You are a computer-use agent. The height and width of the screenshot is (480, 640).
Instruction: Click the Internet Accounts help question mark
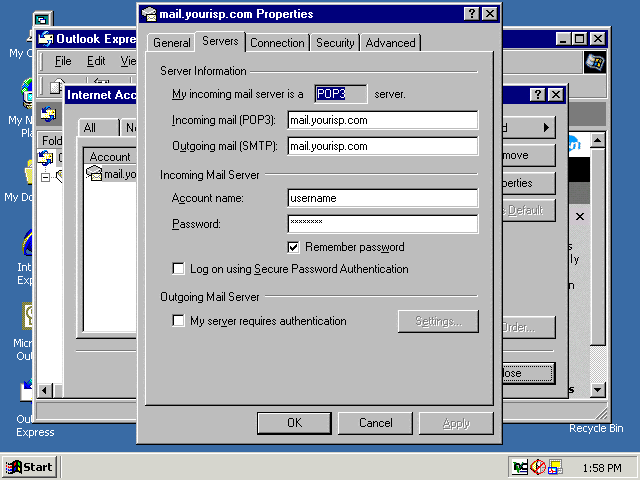coord(538,95)
